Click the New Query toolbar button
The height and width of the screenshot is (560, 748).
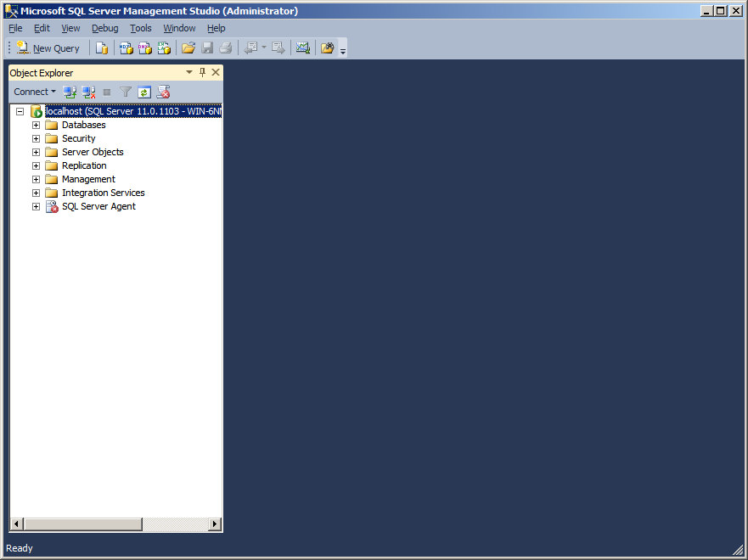click(x=48, y=48)
